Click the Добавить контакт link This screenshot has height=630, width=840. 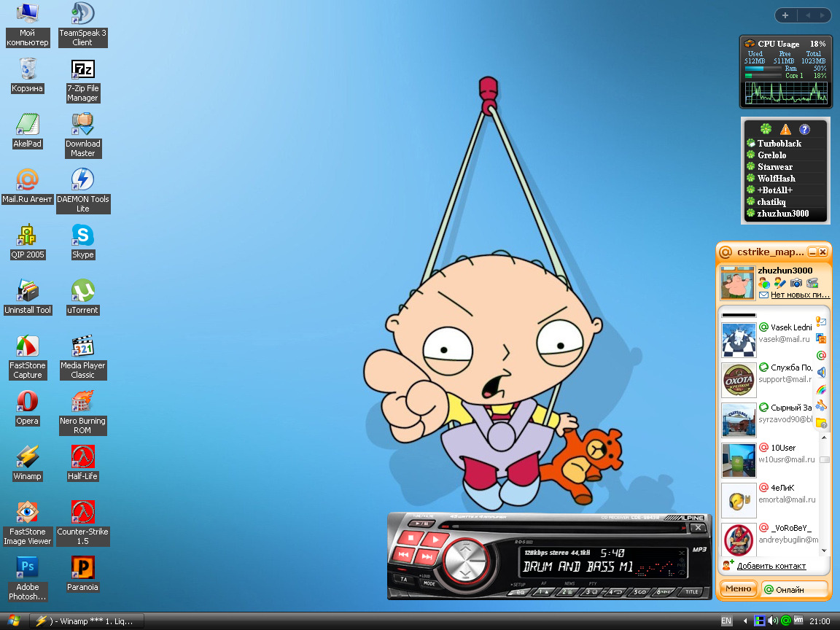771,566
